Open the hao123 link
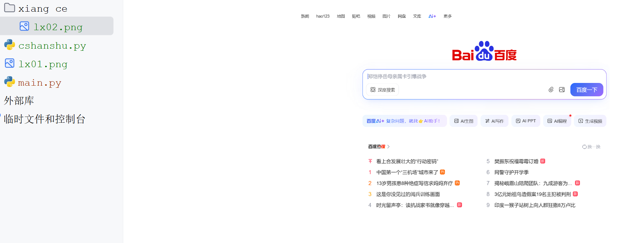 [x=323, y=16]
